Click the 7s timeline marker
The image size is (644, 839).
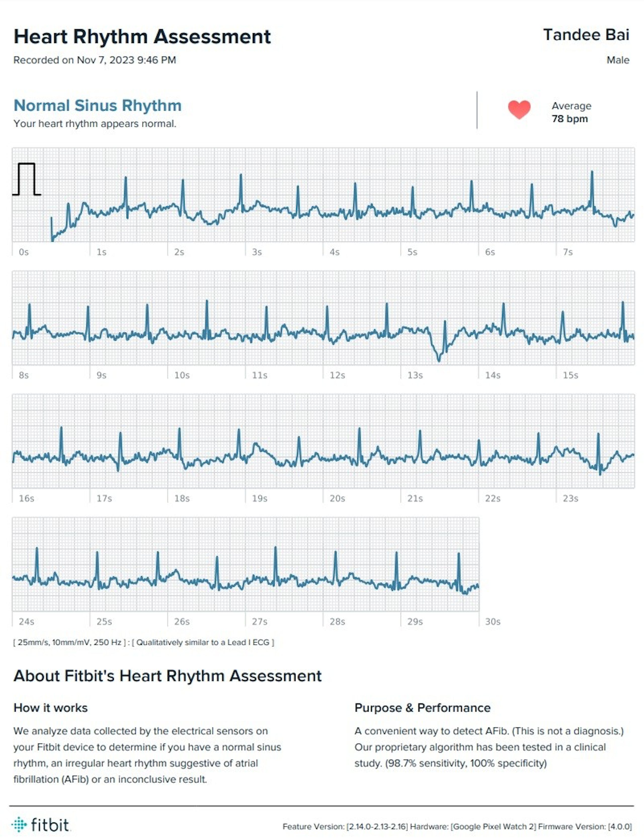point(568,252)
